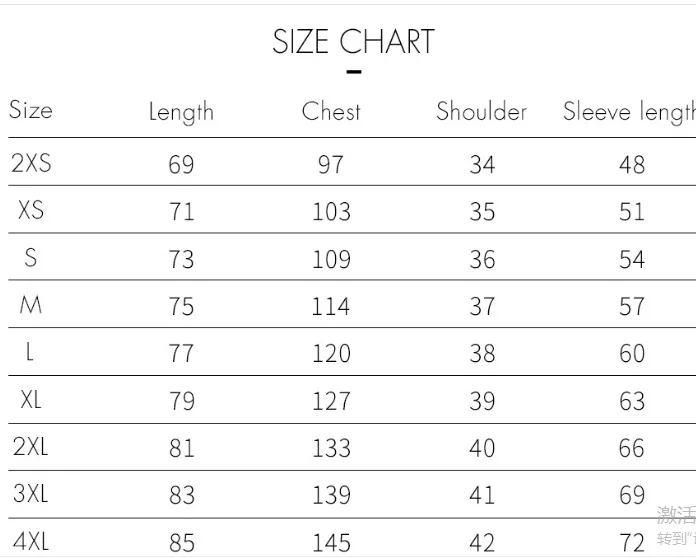Click length value 69 for 2XS
The height and width of the screenshot is (558, 696).
pos(181,164)
